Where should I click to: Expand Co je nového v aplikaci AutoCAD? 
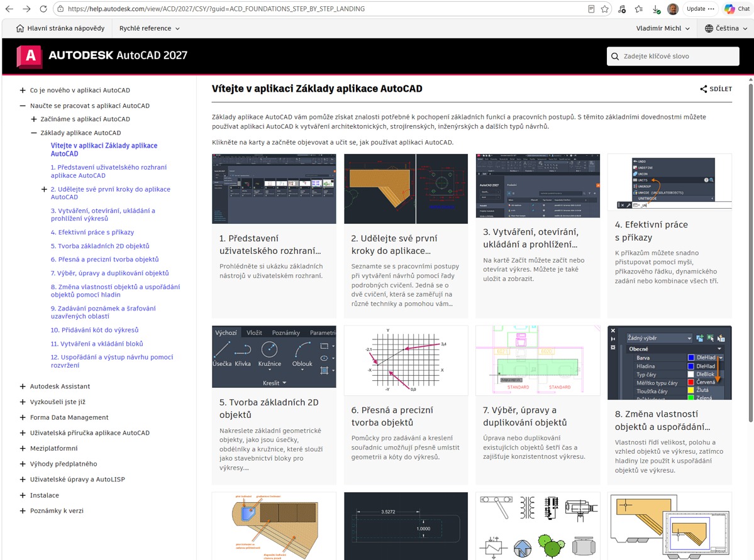point(23,91)
